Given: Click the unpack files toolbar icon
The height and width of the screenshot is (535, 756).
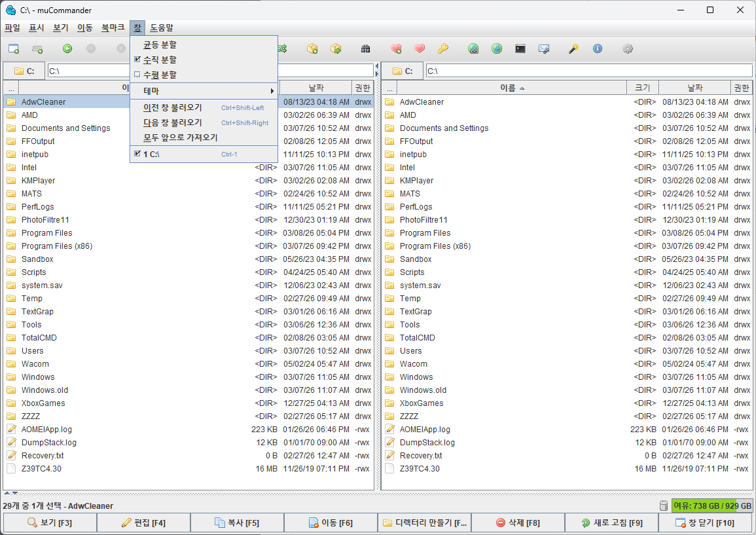Looking at the screenshot, I should click(336, 48).
